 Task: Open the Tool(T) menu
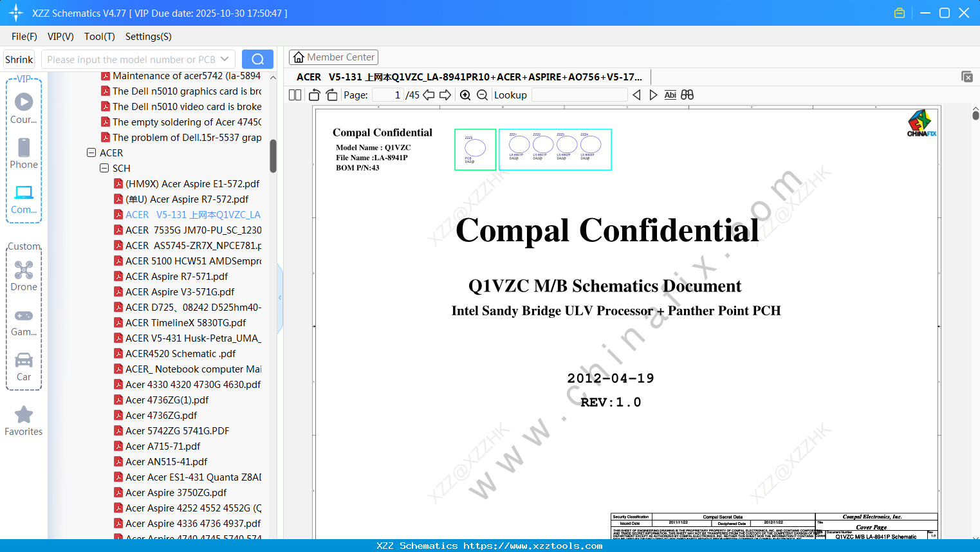100,37
